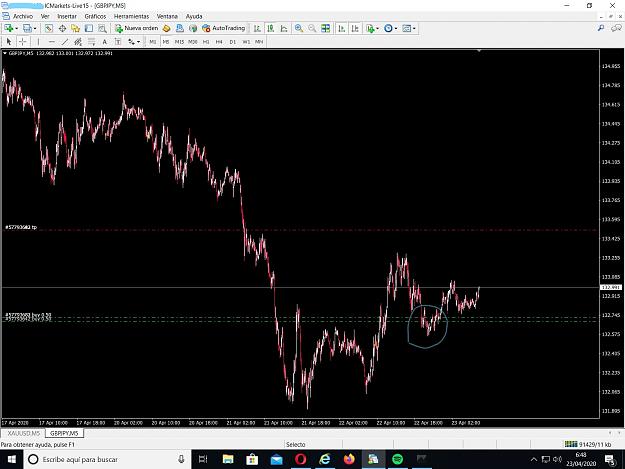Open the Insertar menu
This screenshot has height=469, width=625.
(67, 16)
